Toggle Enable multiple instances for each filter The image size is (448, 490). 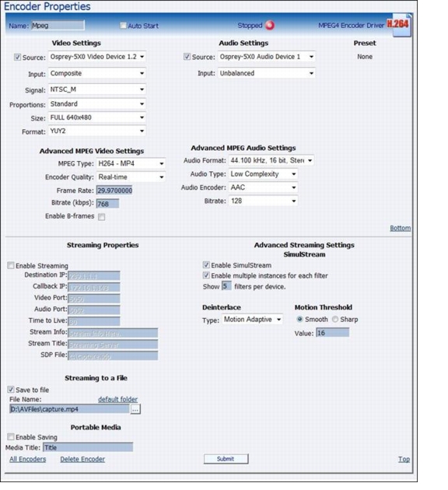click(x=206, y=275)
